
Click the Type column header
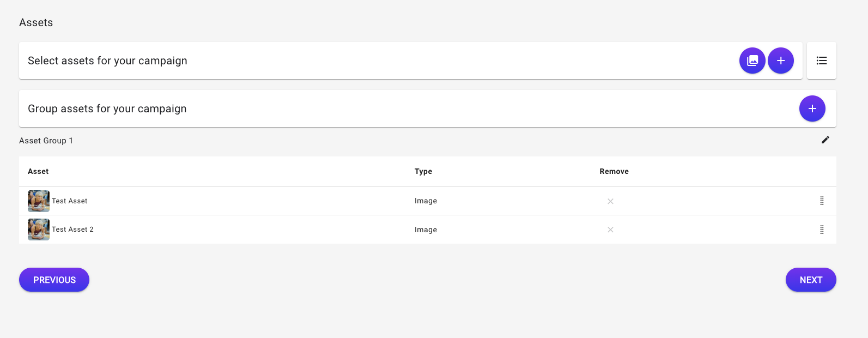pos(423,171)
